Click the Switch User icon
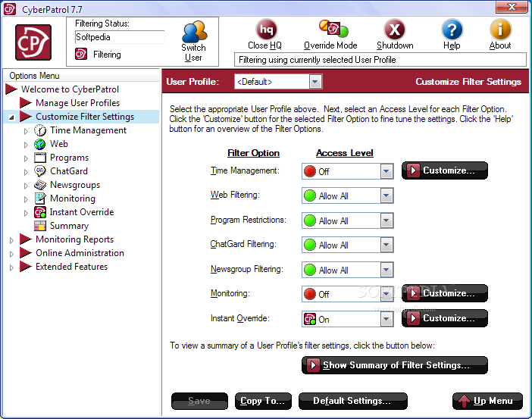The height and width of the screenshot is (419, 532). click(194, 32)
